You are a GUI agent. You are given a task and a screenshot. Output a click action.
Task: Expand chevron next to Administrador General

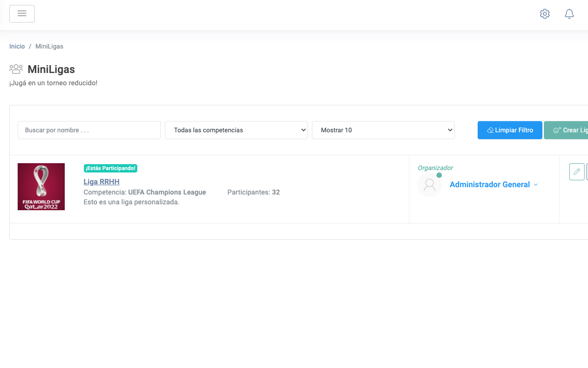[x=536, y=185]
